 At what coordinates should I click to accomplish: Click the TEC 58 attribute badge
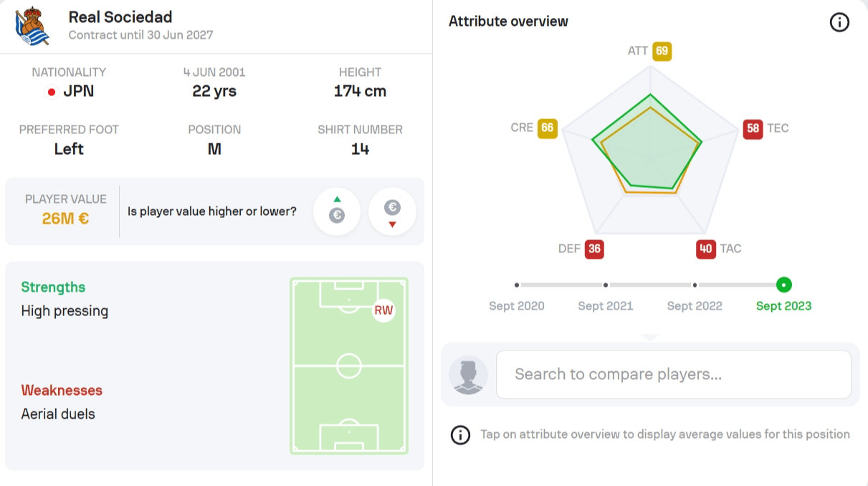(753, 128)
